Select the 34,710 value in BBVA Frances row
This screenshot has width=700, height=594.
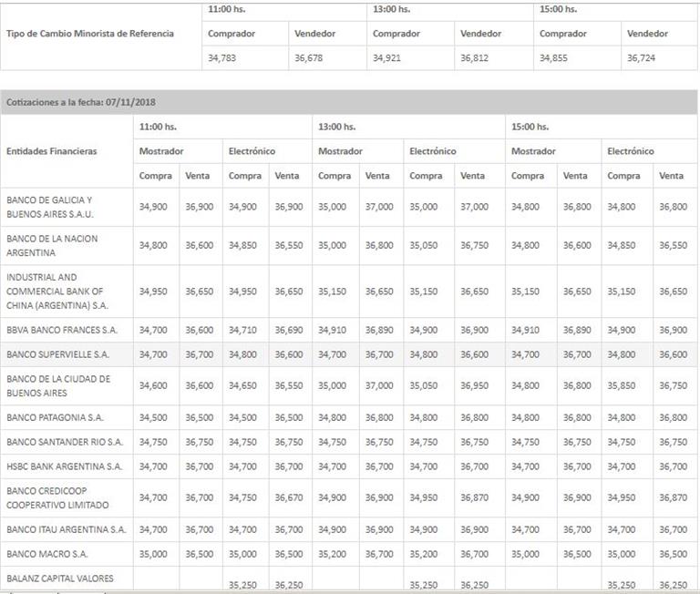[x=244, y=330]
